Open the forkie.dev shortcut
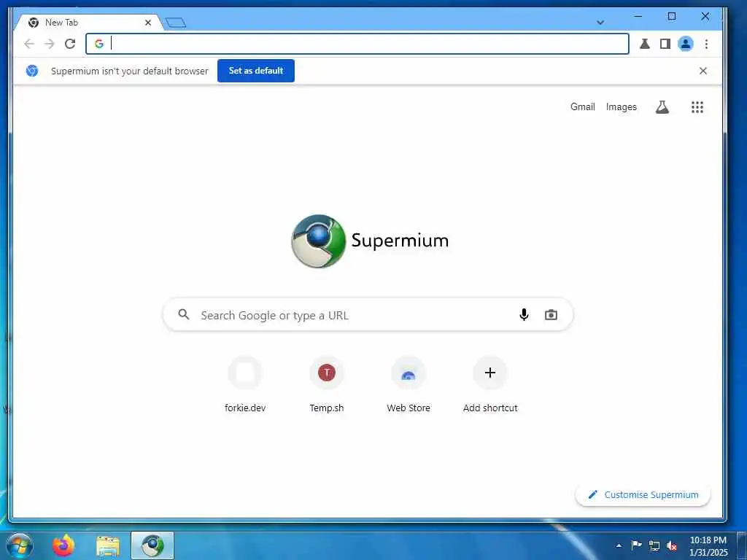Viewport: 747px width, 560px height. pos(245,385)
